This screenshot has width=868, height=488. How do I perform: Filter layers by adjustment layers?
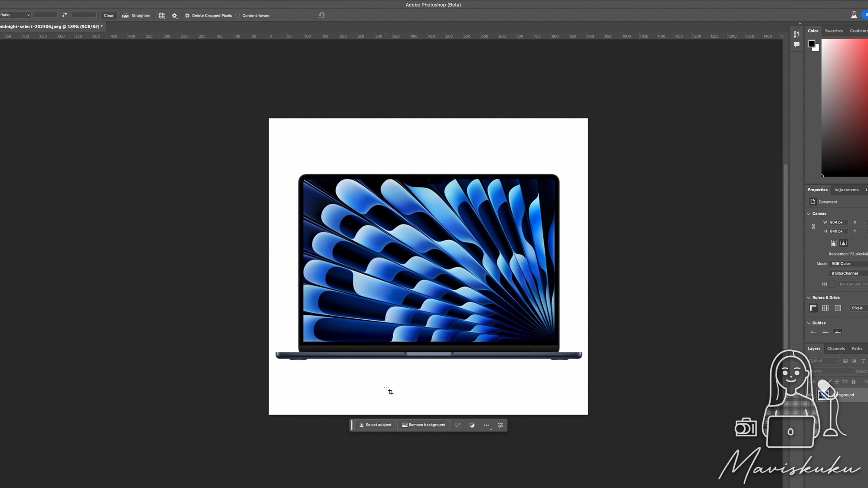pos(854,361)
